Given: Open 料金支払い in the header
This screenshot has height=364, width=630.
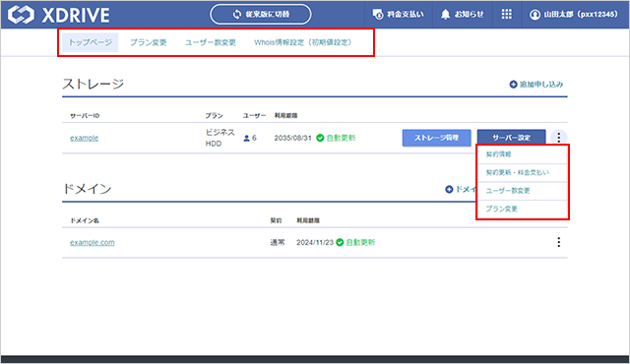Looking at the screenshot, I should click(x=398, y=15).
